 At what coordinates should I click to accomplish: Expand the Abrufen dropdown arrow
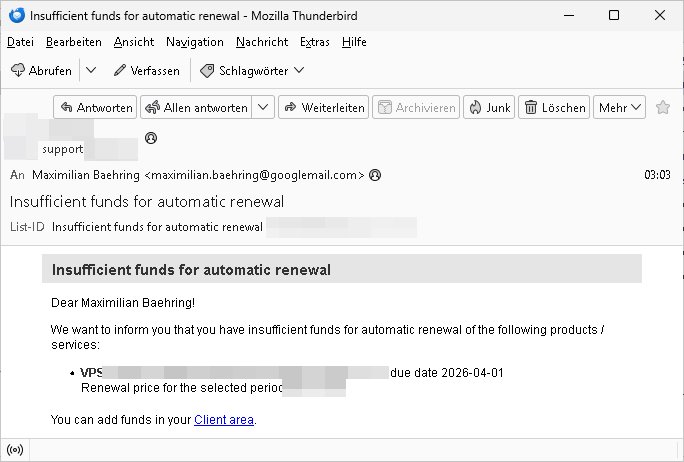click(x=90, y=70)
